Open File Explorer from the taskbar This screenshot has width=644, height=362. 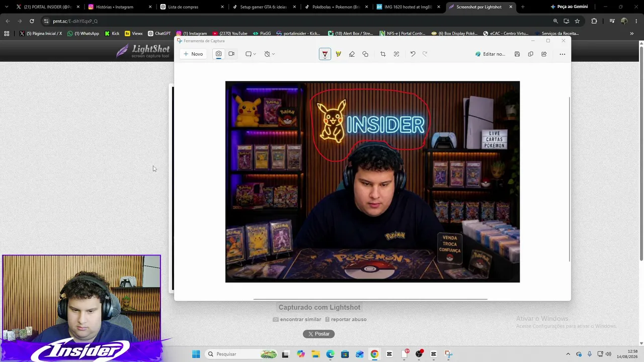315,354
